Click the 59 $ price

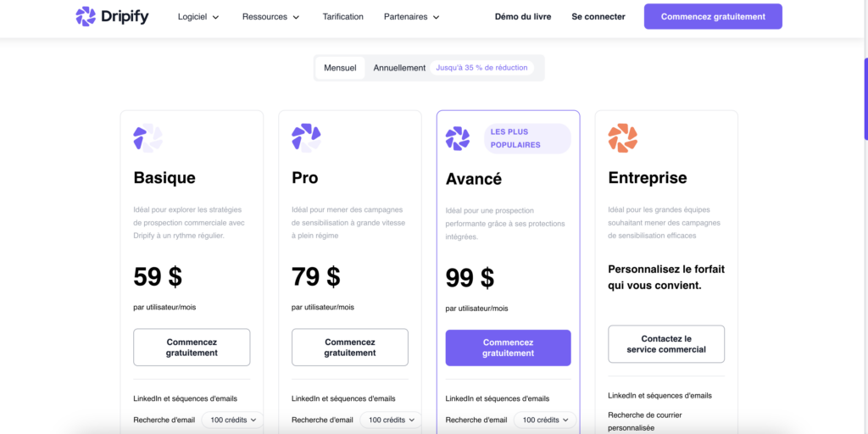[x=158, y=277]
